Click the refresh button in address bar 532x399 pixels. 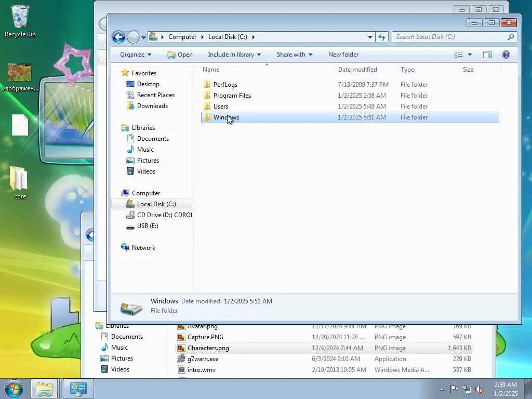(x=382, y=37)
